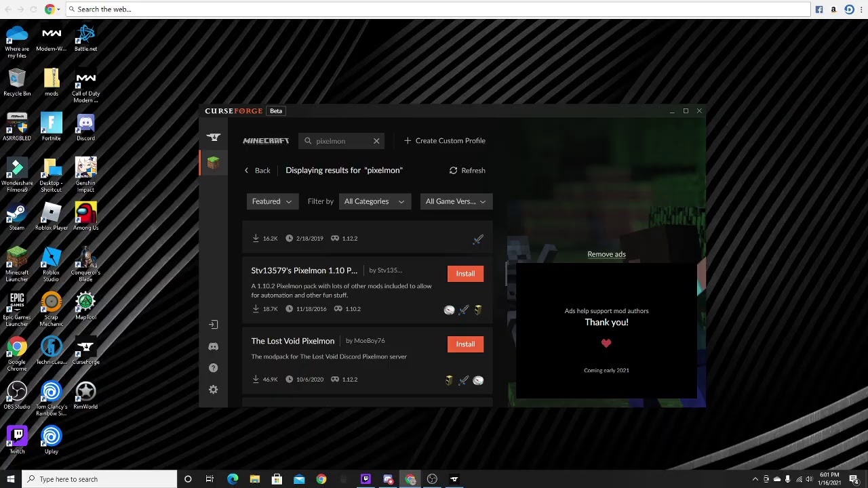Open the Windows notification center icon
This screenshot has width=868, height=488.
click(854, 479)
